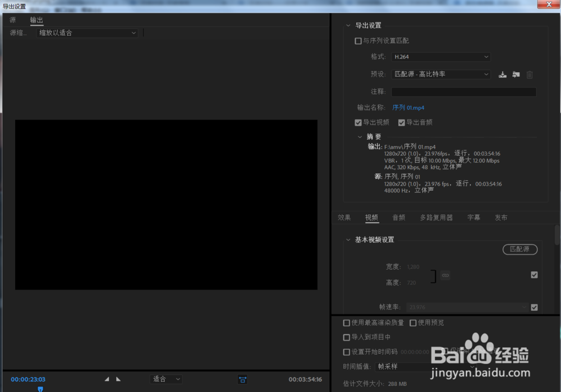Enable use maximum render quality checkbox
The image size is (561, 392).
pos(346,323)
